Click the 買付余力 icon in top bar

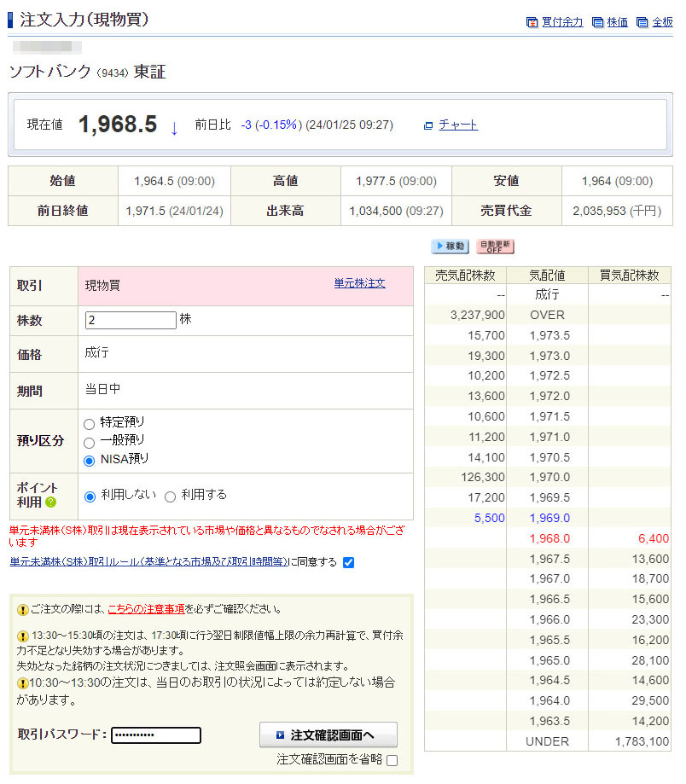click(x=532, y=23)
